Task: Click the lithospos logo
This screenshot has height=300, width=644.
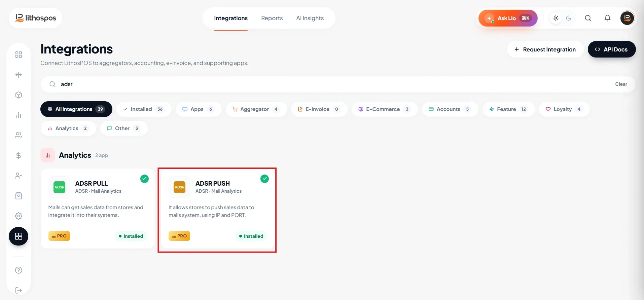Action: (36, 18)
